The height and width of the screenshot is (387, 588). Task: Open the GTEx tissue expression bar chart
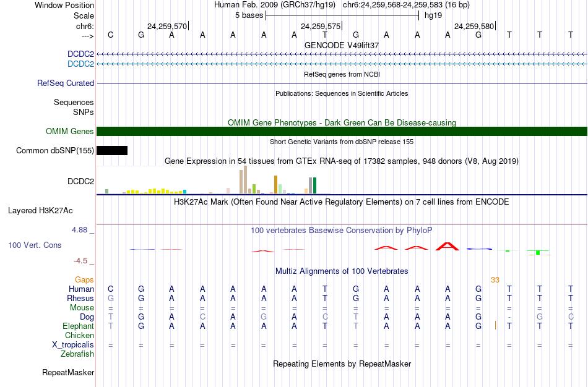(214, 180)
